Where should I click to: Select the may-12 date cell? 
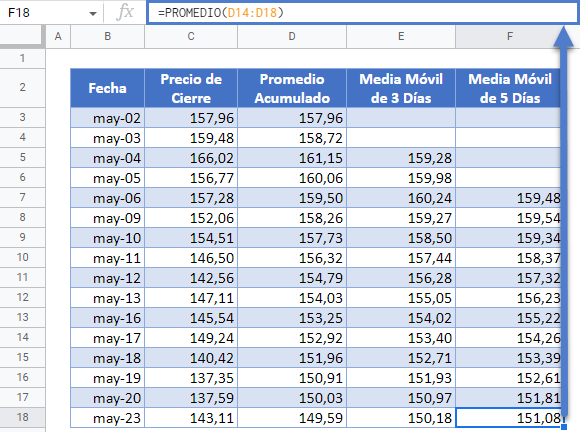107,278
